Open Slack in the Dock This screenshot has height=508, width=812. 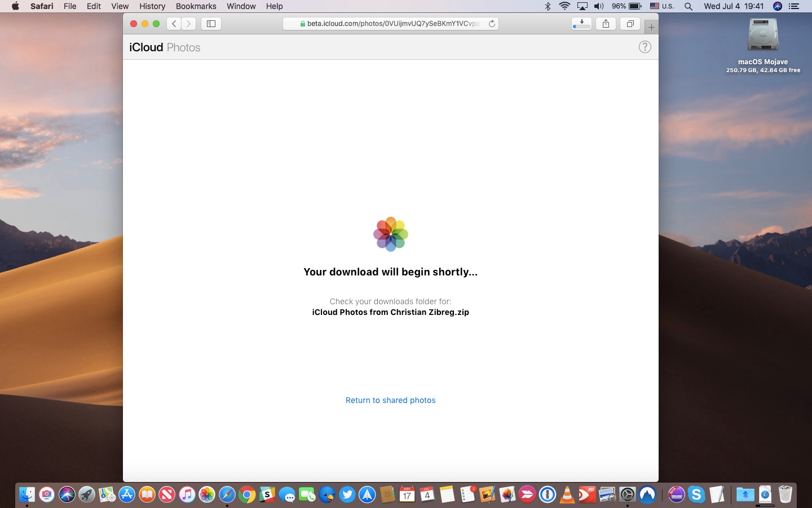point(267,494)
